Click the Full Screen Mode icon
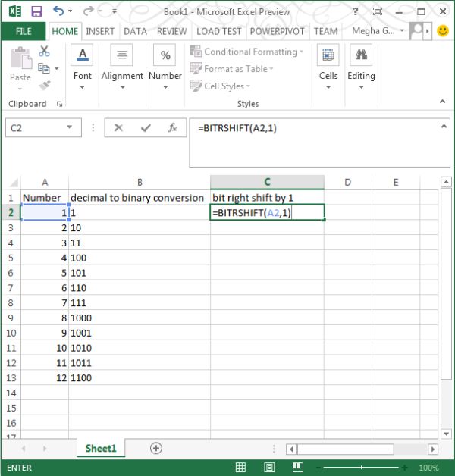This screenshot has height=476, width=455. pyautogui.click(x=377, y=11)
